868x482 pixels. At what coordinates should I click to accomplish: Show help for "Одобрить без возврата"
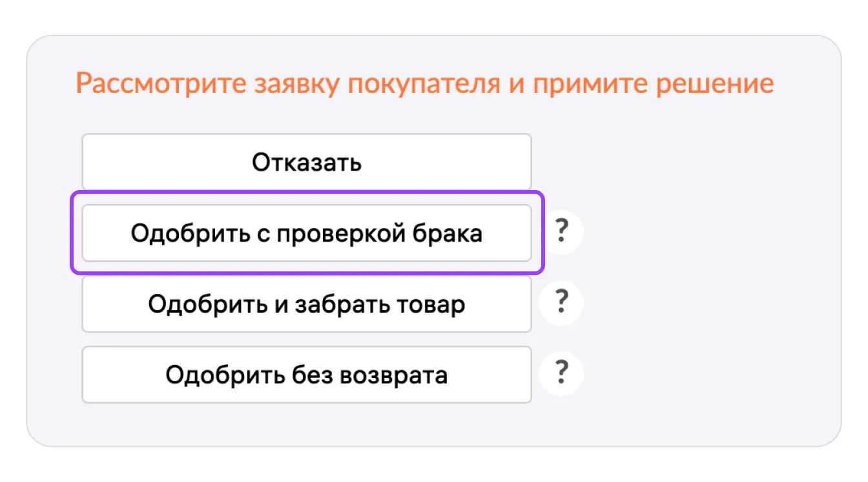pyautogui.click(x=562, y=373)
